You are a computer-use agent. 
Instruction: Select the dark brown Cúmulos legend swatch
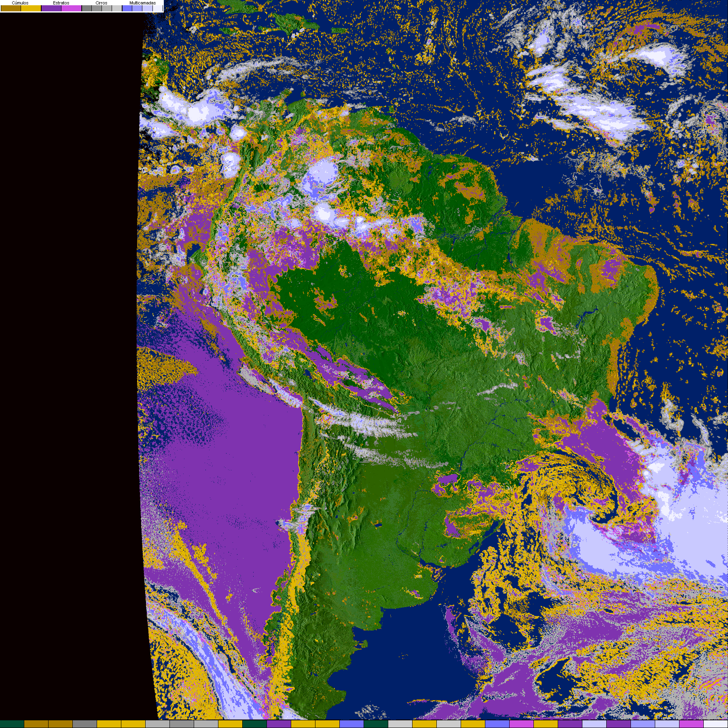[x=11, y=8]
